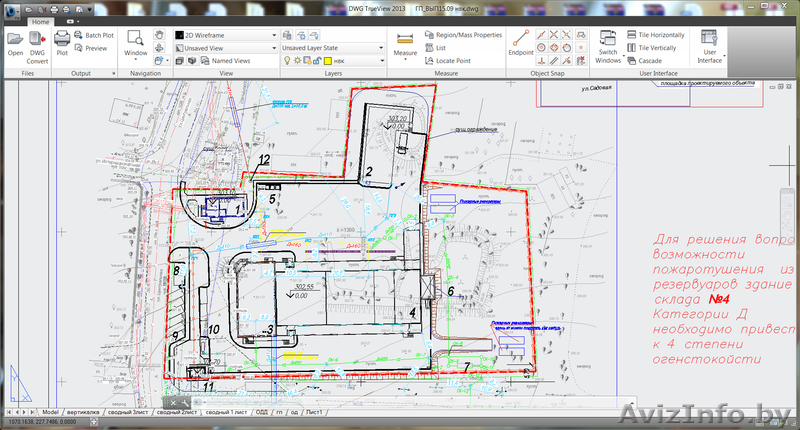Click the Batch Plot button
Screen dimensions: 800x430
(x=96, y=35)
